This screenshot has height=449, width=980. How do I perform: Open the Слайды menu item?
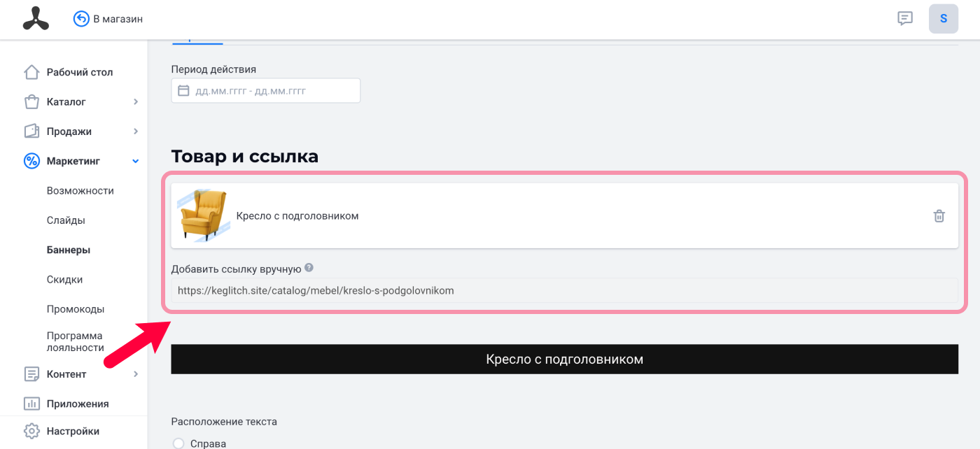[66, 220]
